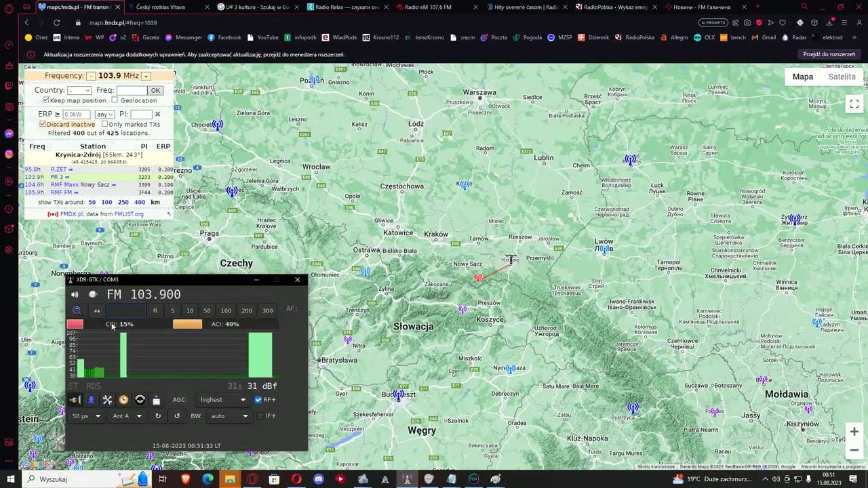
Task: Click XDR-GTK frequency entry field
Action: [x=125, y=310]
